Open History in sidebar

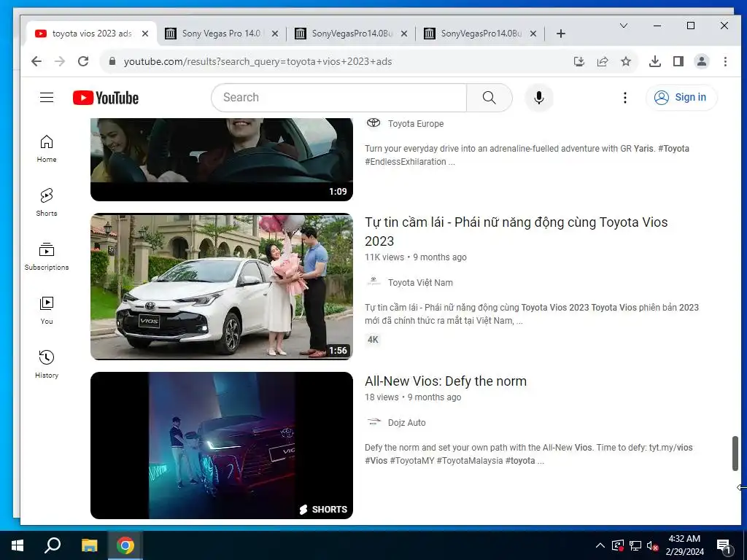tap(47, 365)
